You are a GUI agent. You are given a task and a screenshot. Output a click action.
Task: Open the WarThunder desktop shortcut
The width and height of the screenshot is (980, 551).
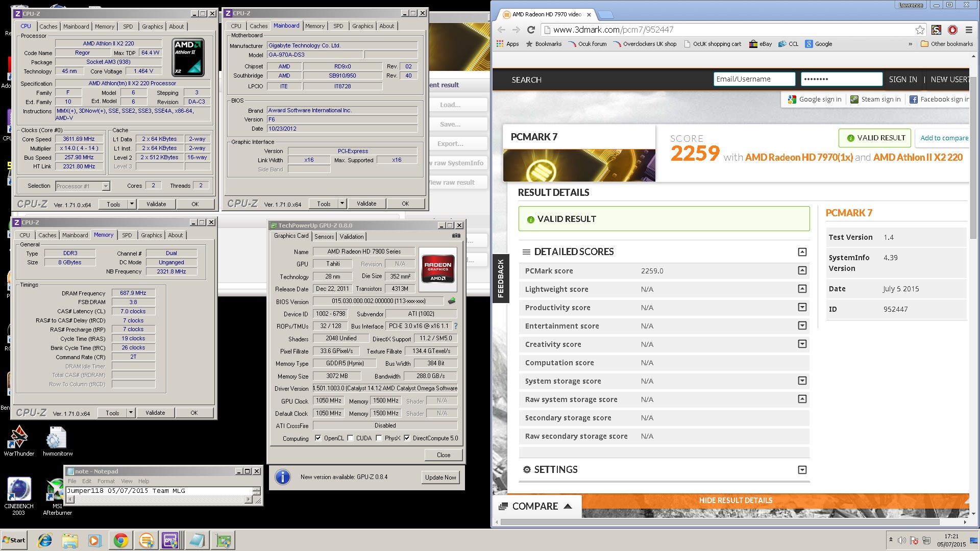(x=19, y=441)
